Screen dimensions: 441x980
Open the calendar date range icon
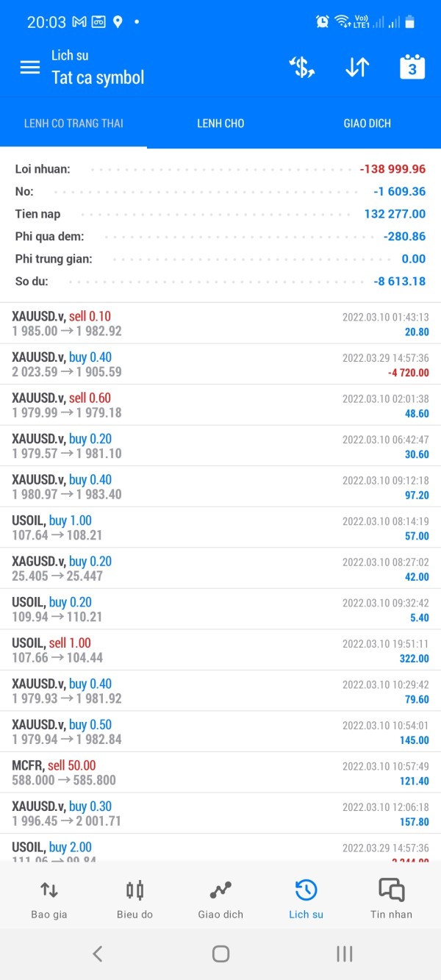[x=412, y=68]
